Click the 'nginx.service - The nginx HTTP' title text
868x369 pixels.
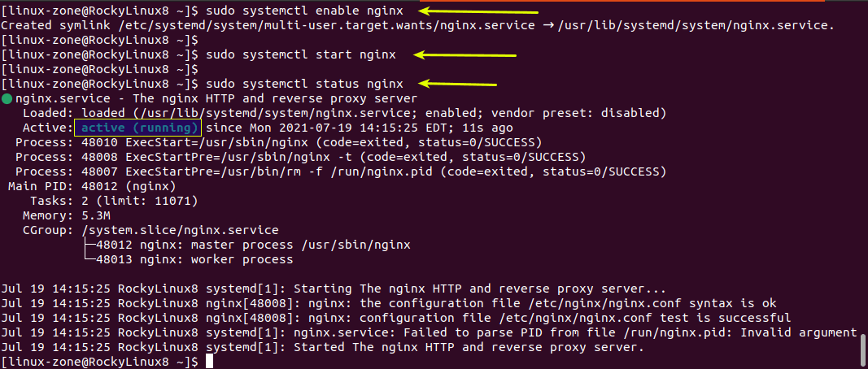tap(216, 99)
